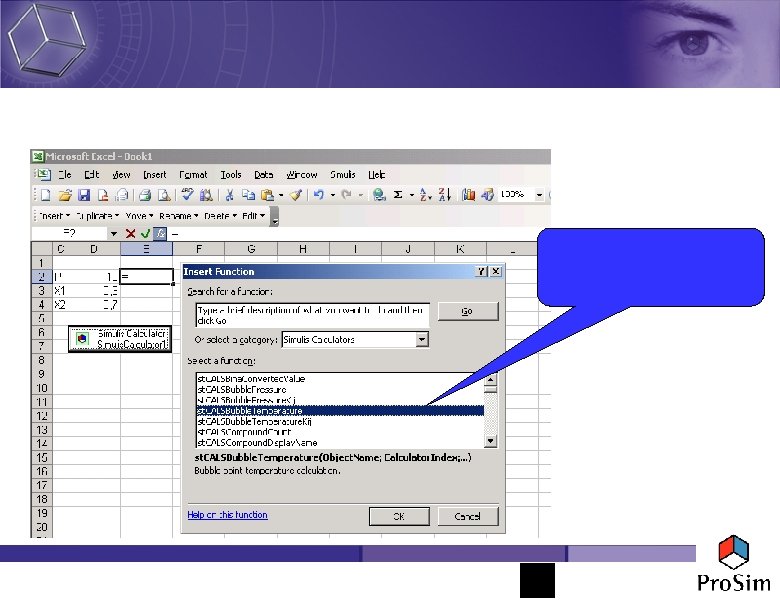
Task: Click the red Cancel X in formula bar
Action: [130, 233]
